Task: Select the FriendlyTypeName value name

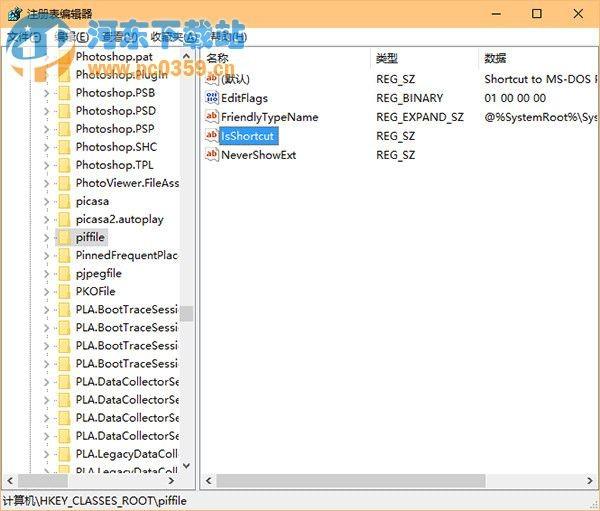Action: click(269, 117)
